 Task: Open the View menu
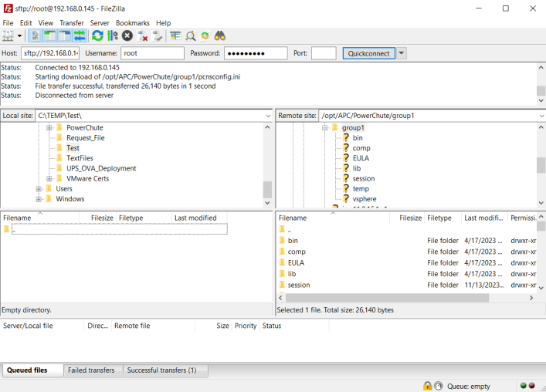(x=46, y=23)
